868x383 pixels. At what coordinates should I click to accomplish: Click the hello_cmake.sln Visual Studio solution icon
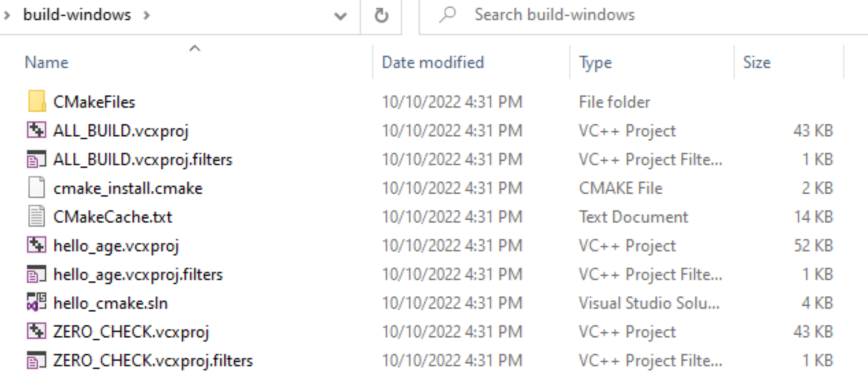coord(37,303)
